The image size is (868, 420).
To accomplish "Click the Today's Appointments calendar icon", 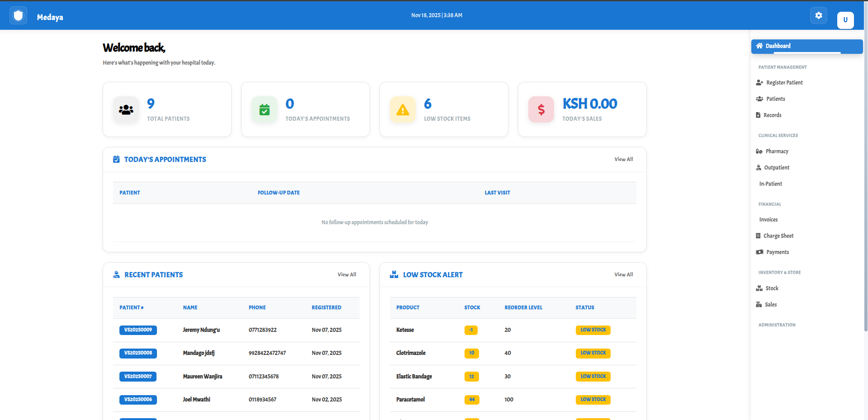I will tap(264, 109).
